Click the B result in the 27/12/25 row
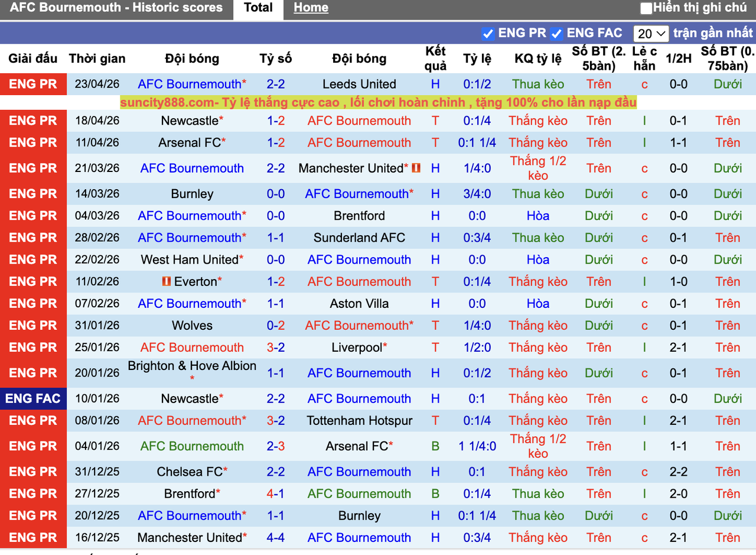 click(x=435, y=494)
